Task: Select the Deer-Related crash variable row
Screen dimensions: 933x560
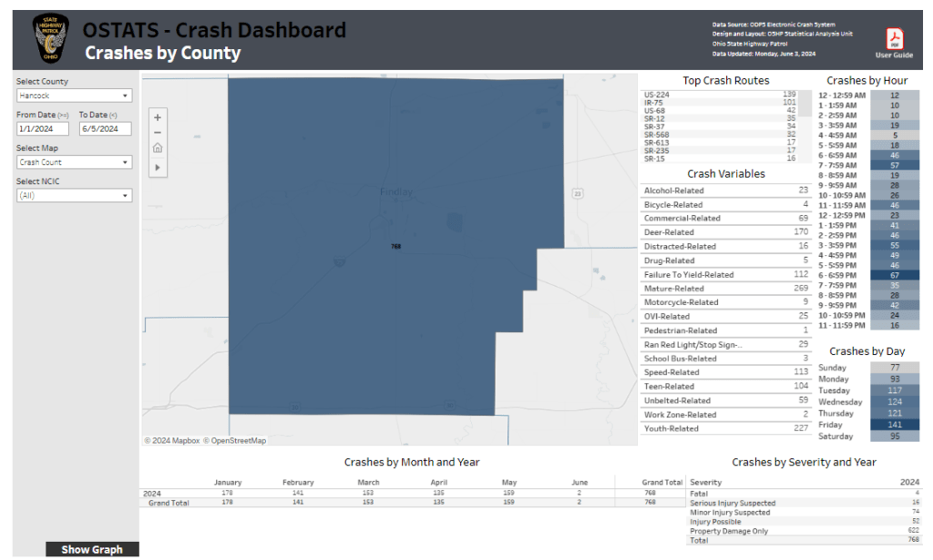Action: pyautogui.click(x=725, y=232)
